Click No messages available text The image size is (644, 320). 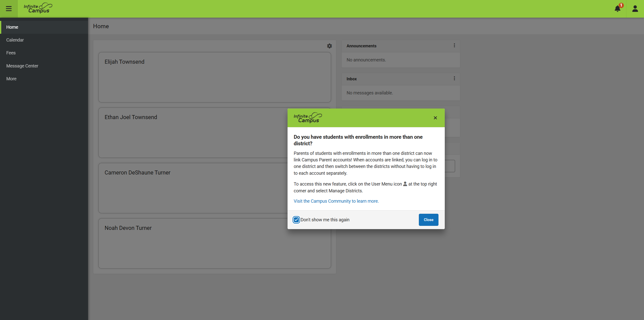[x=370, y=93]
